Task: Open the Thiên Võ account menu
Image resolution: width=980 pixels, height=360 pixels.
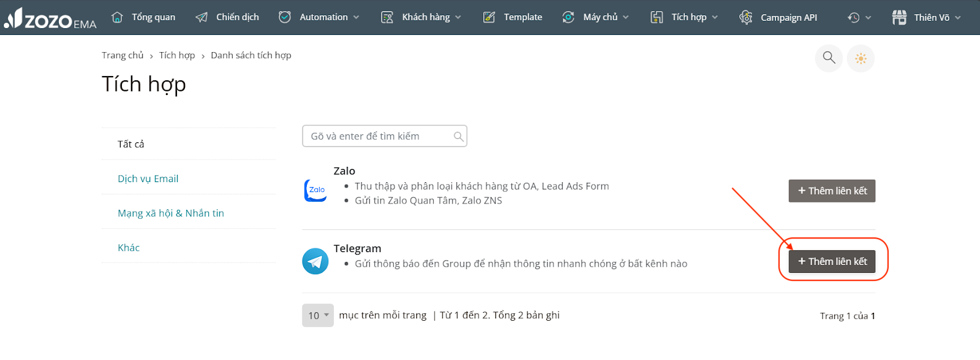Action: coord(926,17)
